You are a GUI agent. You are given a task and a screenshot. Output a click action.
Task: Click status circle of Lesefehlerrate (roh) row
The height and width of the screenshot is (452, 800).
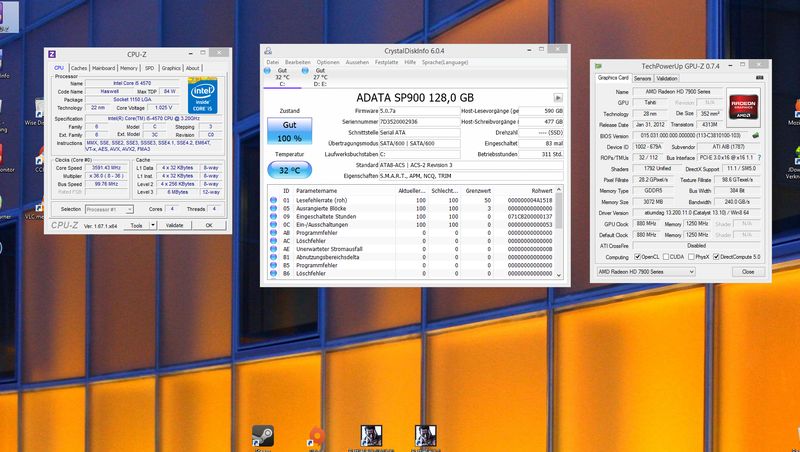(x=273, y=200)
